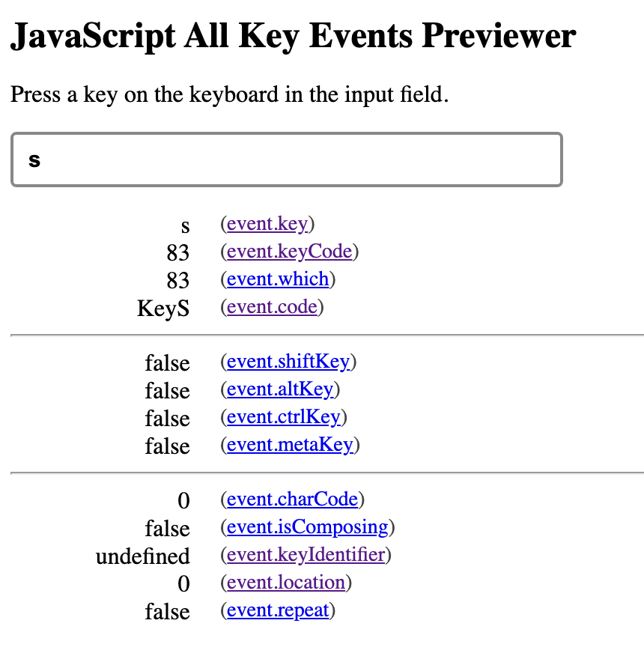Click the "JavaScript All Key Events Previewer" heading
The image size is (644, 668).
tap(293, 37)
